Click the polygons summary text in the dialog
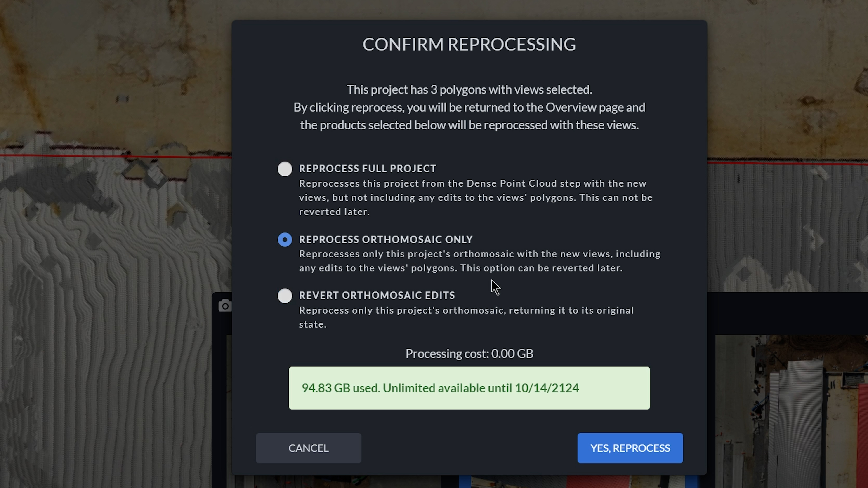Image resolution: width=868 pixels, height=488 pixels. click(469, 89)
